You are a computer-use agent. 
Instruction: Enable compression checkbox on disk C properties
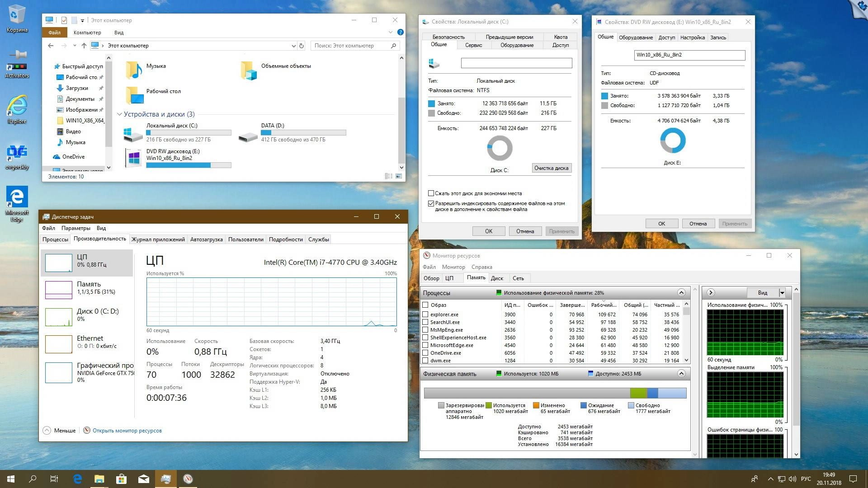(431, 193)
